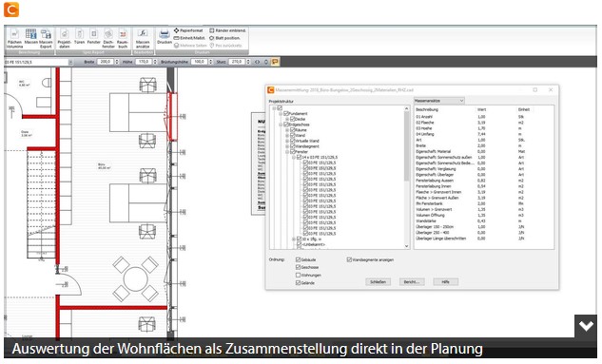Image resolution: width=602 pixels, height=364 pixels.
Task: Expand the Decke tree node
Action: click(287, 119)
